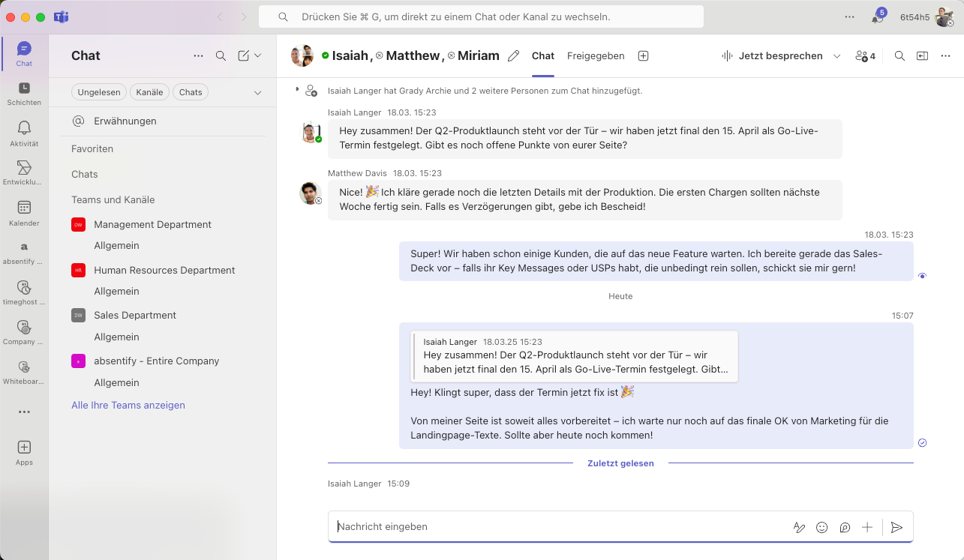Click the quoted Isaiah Langer message preview
This screenshot has width=964, height=560.
pyautogui.click(x=575, y=356)
